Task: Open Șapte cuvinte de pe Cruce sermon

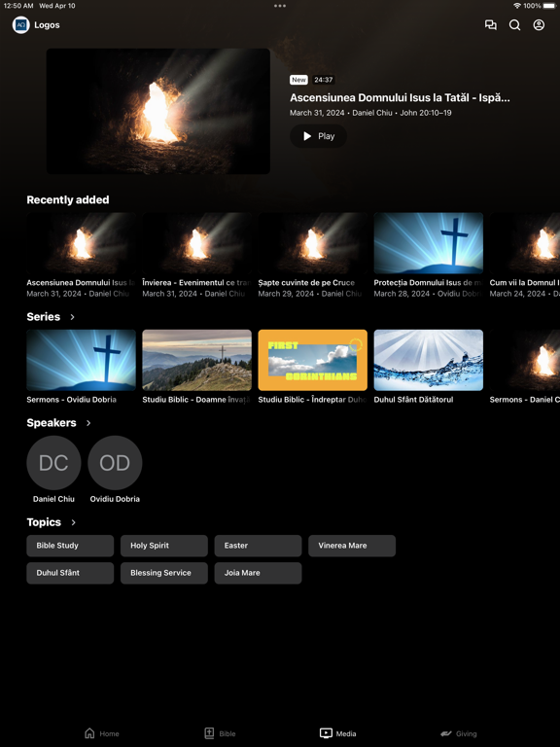Action: pos(312,256)
